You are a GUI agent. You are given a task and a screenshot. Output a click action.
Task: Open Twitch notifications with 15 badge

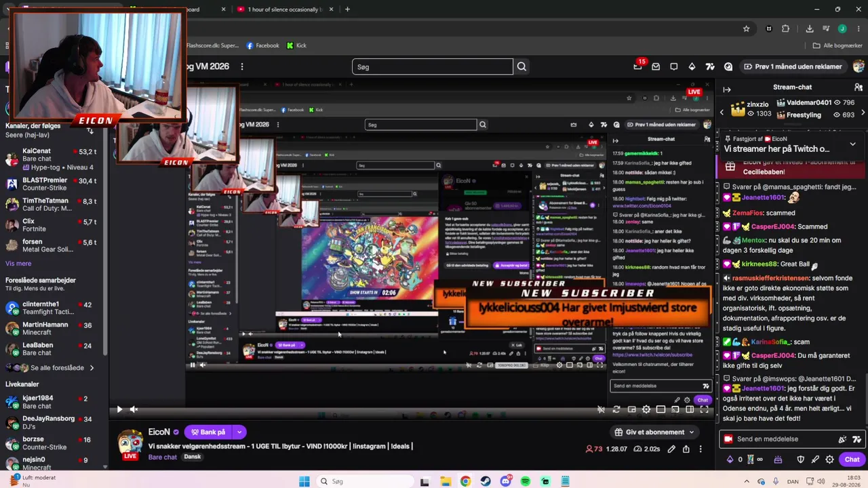(638, 66)
